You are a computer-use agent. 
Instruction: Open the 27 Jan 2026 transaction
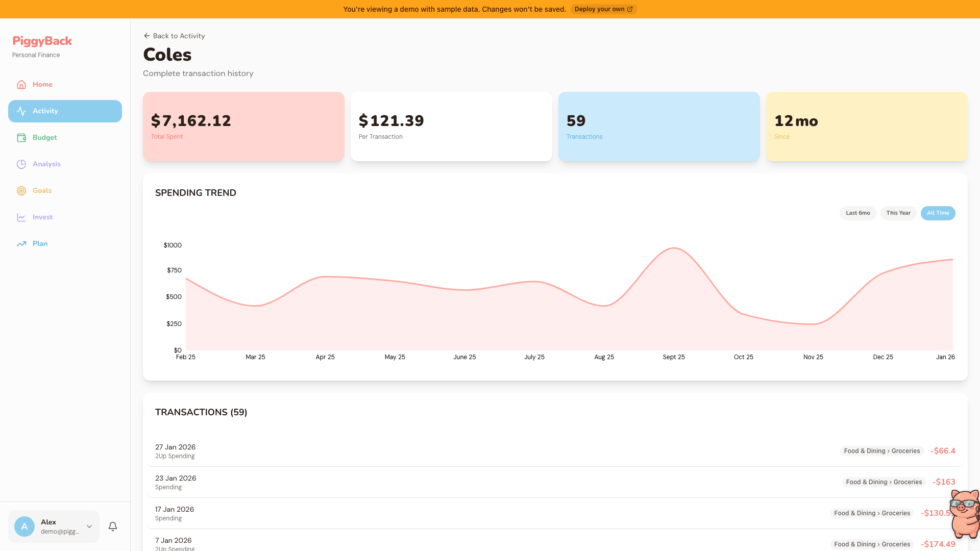coord(555,452)
